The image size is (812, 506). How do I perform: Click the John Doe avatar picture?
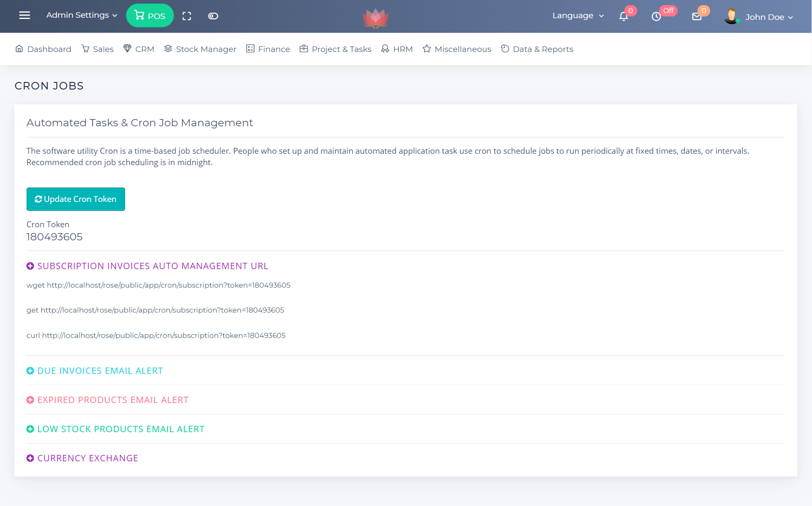tap(731, 16)
